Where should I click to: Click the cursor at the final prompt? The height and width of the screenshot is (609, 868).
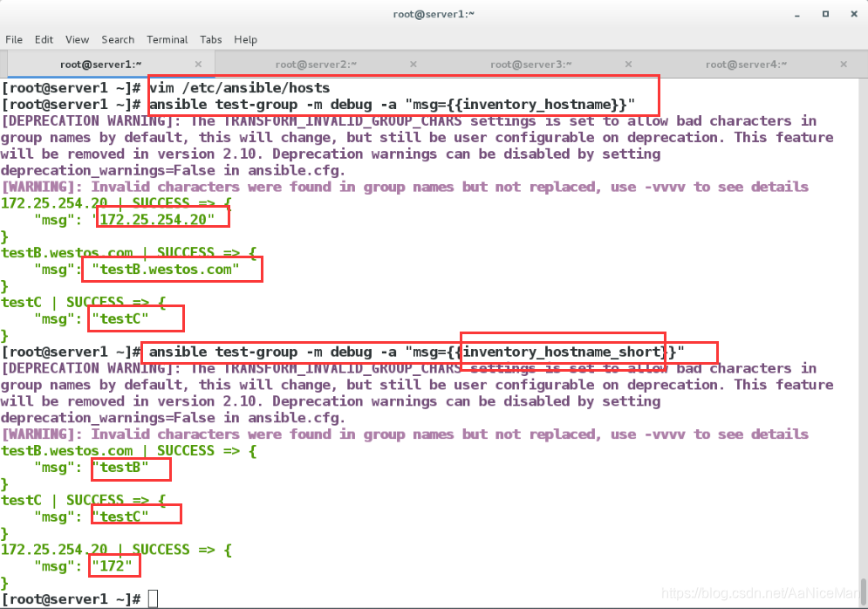click(154, 599)
